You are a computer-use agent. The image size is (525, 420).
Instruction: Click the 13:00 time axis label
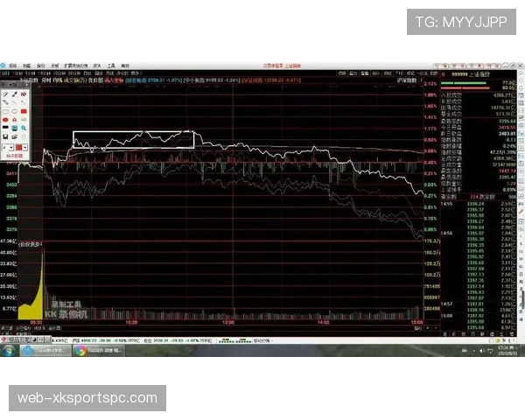[x=228, y=322]
